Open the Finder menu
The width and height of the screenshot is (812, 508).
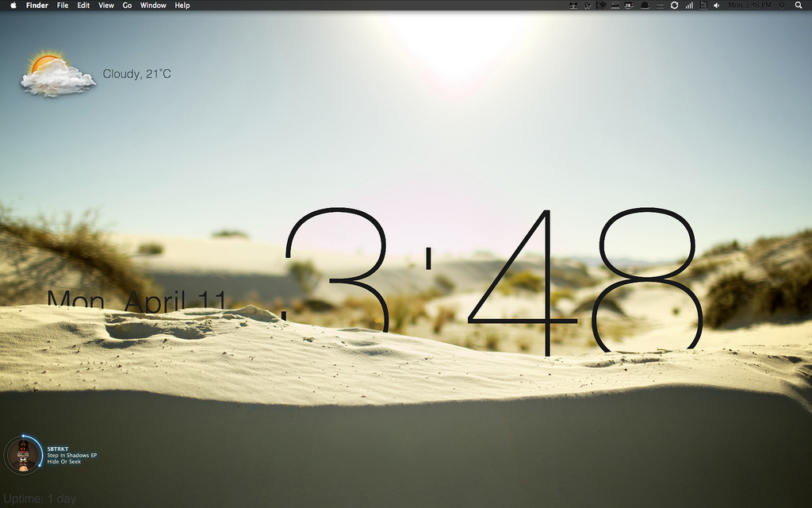click(x=36, y=6)
